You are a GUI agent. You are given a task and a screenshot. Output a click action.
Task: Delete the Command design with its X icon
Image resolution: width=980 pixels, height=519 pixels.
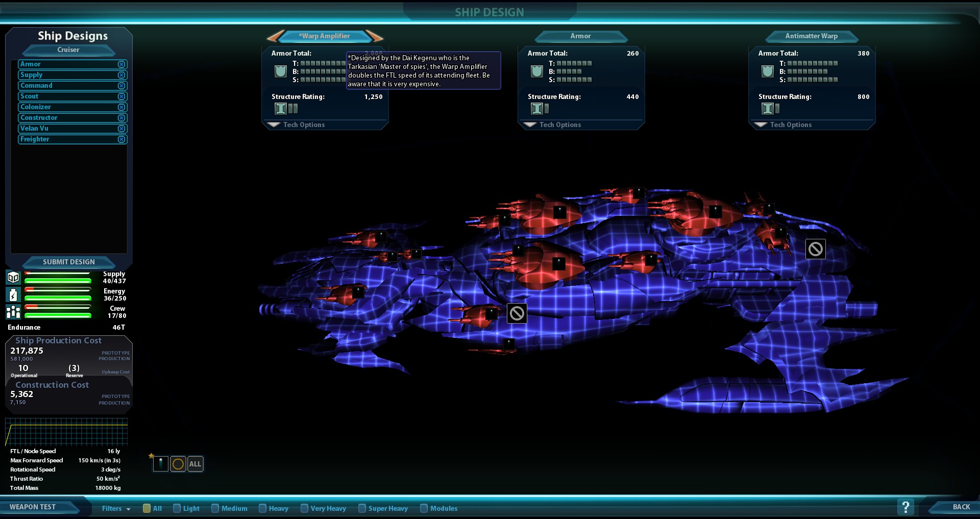click(x=121, y=86)
